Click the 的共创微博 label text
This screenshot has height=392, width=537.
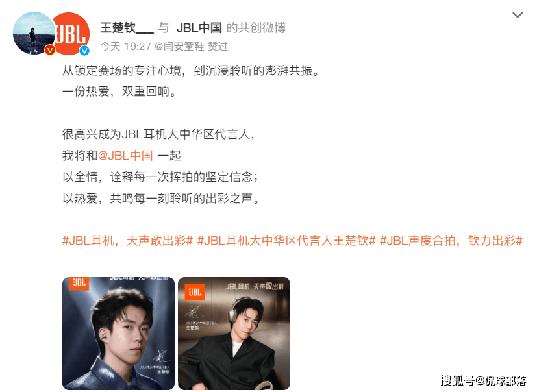[256, 28]
